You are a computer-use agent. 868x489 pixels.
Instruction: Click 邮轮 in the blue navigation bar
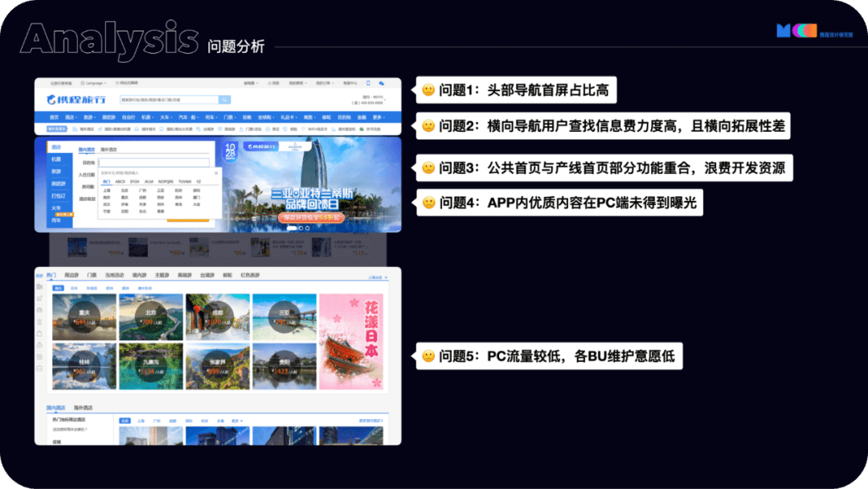click(x=326, y=117)
